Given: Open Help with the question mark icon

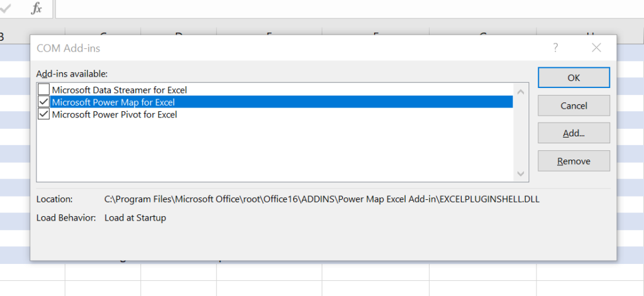Looking at the screenshot, I should click(555, 48).
